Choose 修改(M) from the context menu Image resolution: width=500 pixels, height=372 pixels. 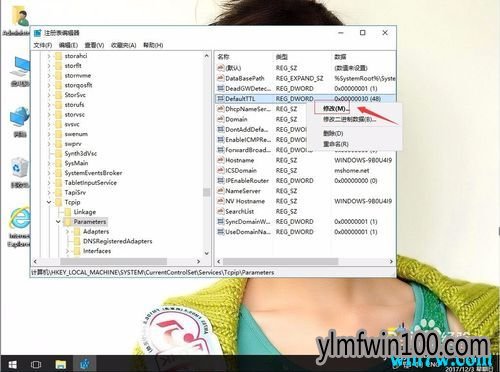336,108
